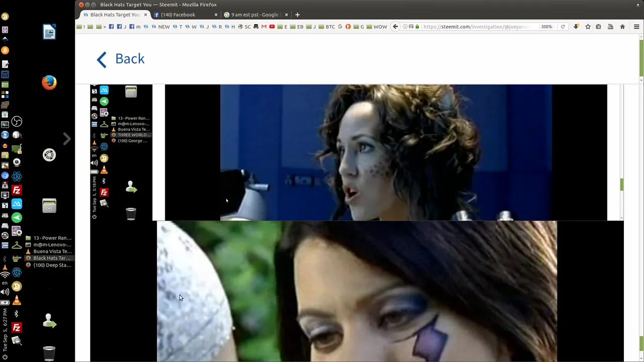Viewport: 644px width, 362px height.
Task: Open the WOW bookmark folder
Action: tap(376, 27)
